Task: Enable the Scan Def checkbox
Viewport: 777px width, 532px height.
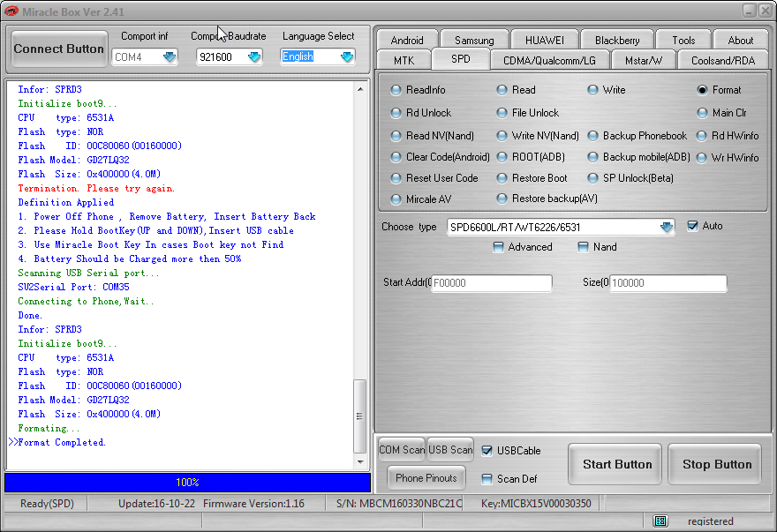Action: pyautogui.click(x=487, y=479)
